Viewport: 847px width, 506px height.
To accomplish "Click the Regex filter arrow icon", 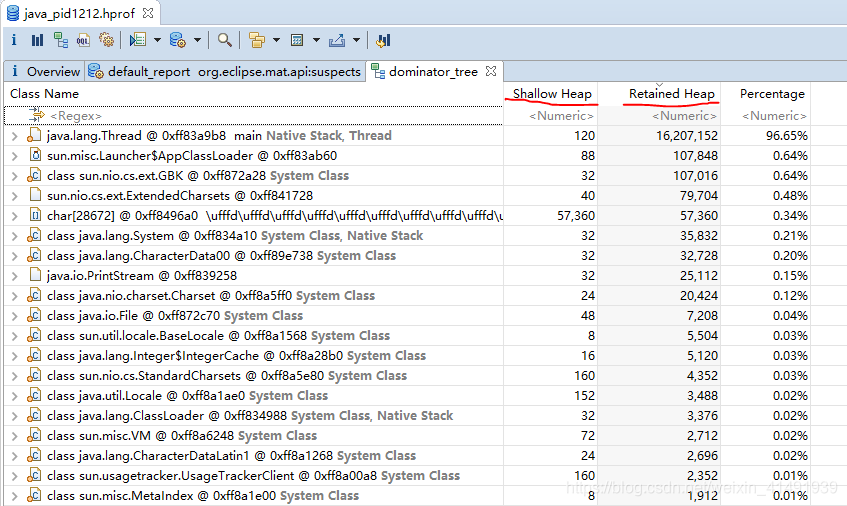I will point(36,115).
